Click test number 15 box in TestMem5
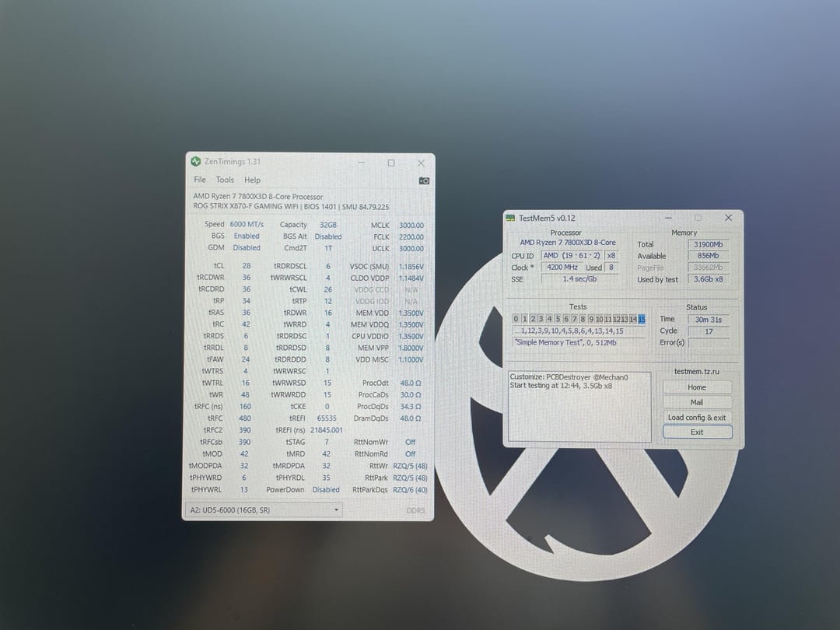The image size is (840, 630). (641, 320)
